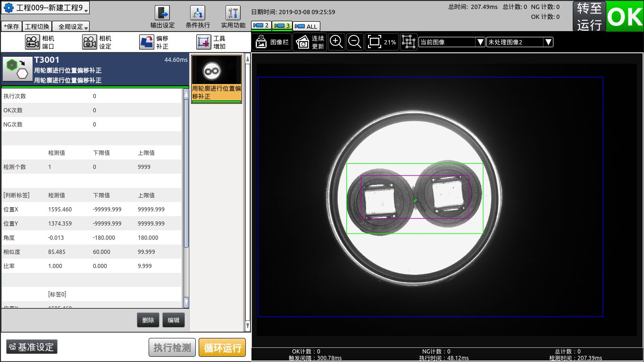Click the 44.60ms execution time text

pyautogui.click(x=176, y=60)
